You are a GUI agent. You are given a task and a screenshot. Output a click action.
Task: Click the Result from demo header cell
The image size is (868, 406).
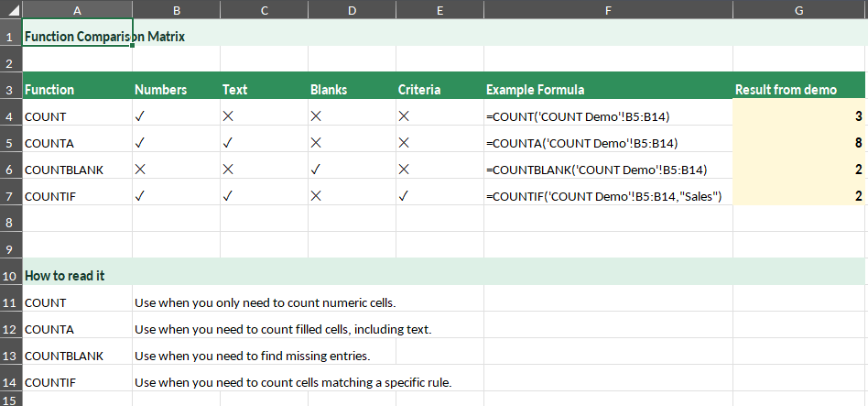[786, 90]
